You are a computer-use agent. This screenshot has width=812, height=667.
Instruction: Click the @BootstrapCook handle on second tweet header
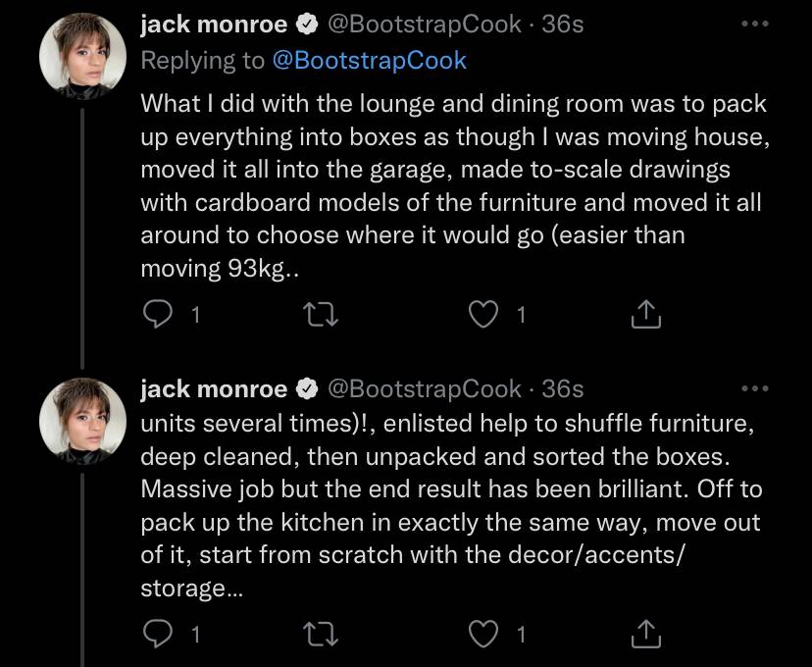coord(424,388)
